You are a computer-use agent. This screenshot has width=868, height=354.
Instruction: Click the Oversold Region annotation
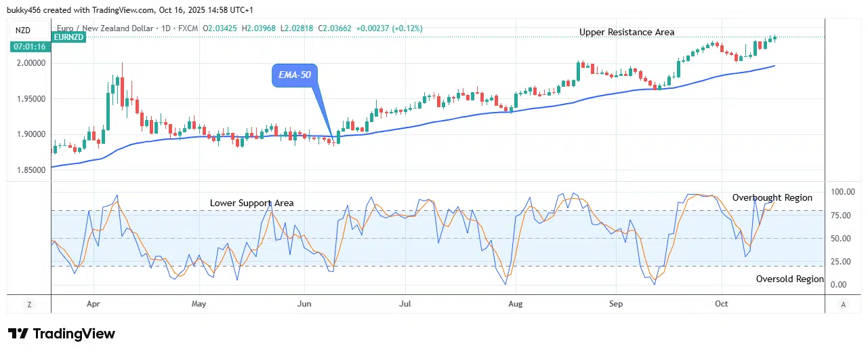(789, 279)
